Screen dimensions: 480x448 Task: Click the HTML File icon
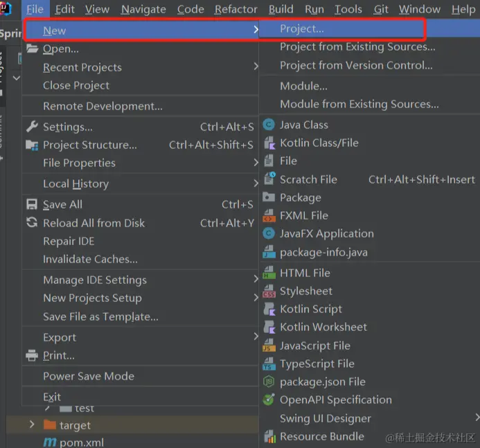point(269,273)
